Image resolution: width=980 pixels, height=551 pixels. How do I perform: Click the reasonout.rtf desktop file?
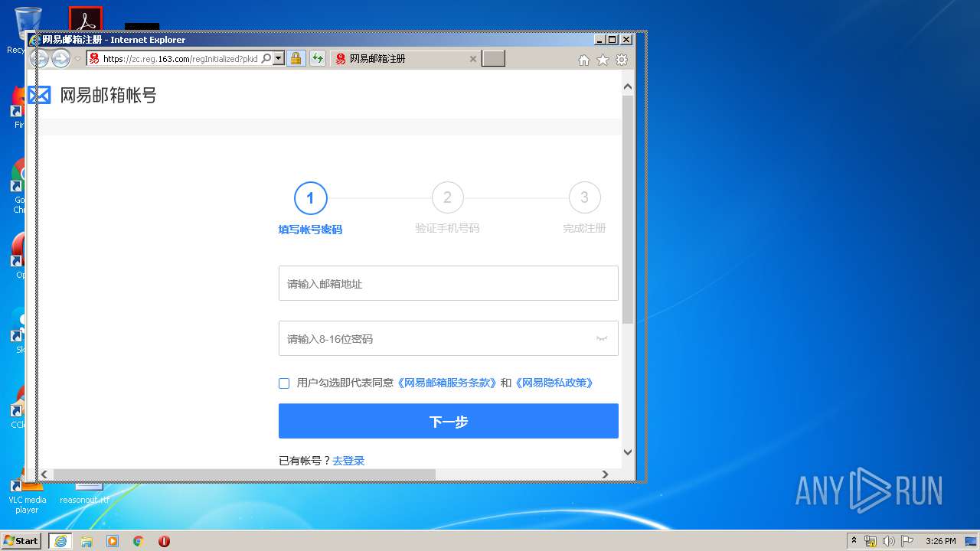coord(84,494)
